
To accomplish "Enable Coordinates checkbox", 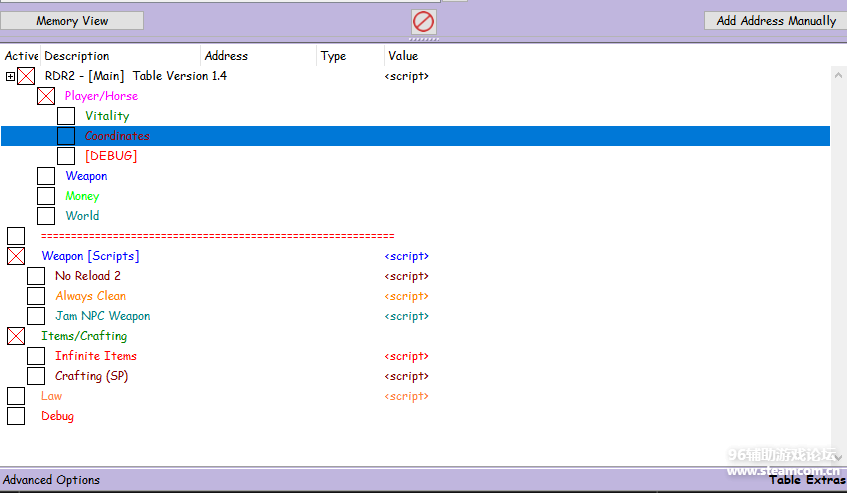I will pos(66,136).
